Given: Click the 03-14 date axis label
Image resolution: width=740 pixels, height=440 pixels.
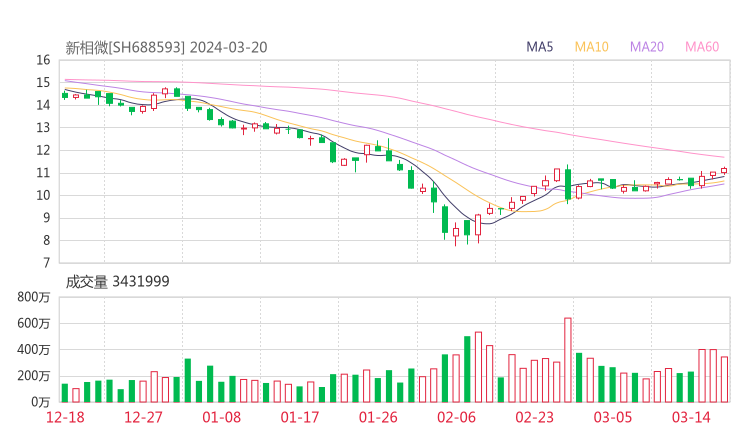Looking at the screenshot, I should coord(691,417).
